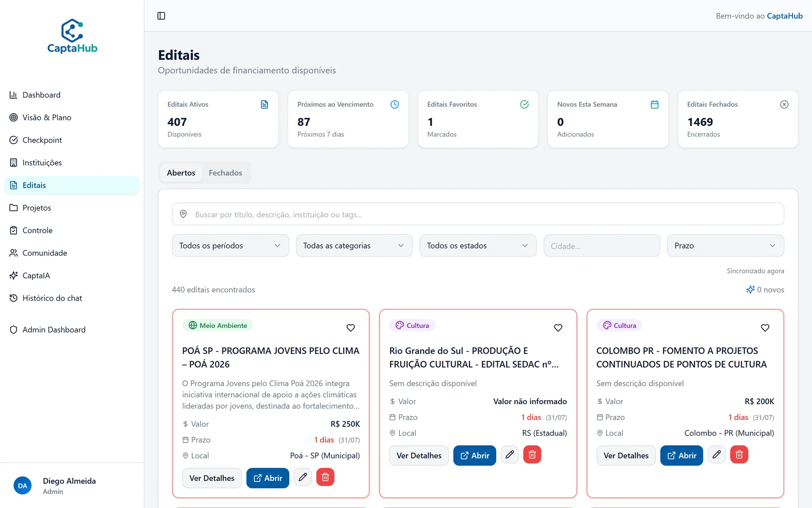Focus the edital search field

coord(478,214)
